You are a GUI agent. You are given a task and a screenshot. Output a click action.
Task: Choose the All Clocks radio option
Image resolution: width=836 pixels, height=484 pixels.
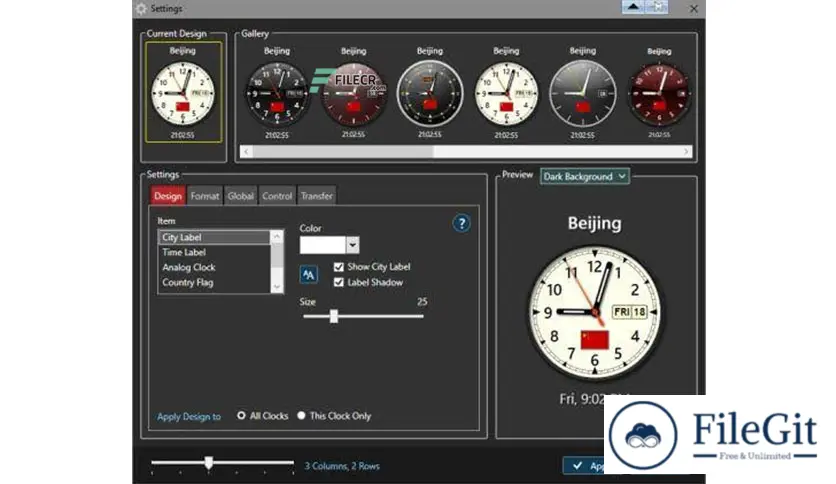tap(241, 416)
